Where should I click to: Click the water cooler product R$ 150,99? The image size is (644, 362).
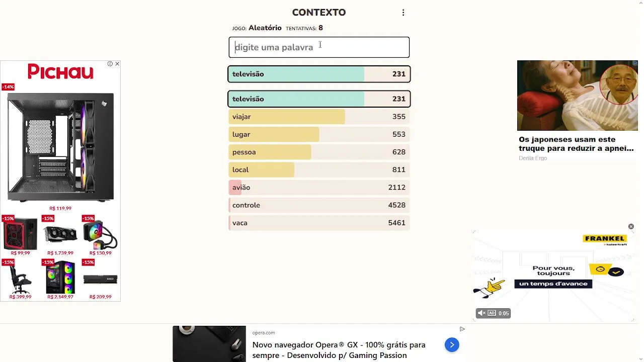100,234
